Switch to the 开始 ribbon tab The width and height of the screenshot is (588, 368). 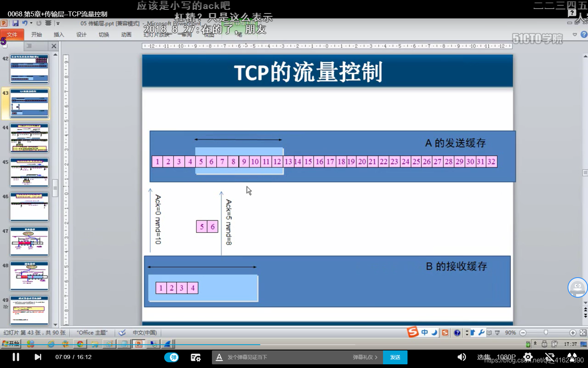[x=36, y=35]
